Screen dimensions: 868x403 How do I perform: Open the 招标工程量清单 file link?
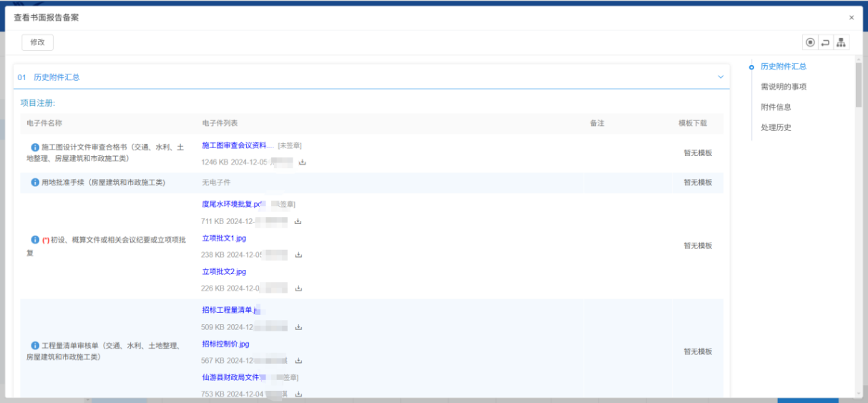tap(229, 310)
